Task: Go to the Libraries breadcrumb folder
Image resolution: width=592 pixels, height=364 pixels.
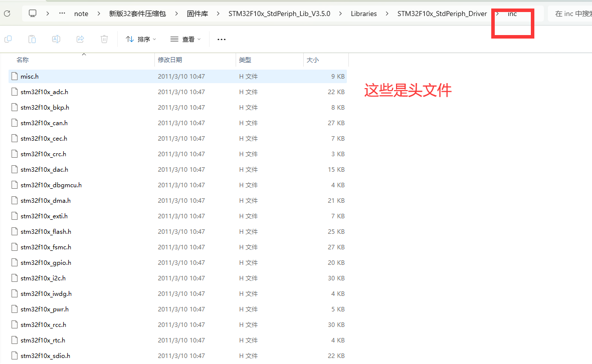Action: pos(363,14)
